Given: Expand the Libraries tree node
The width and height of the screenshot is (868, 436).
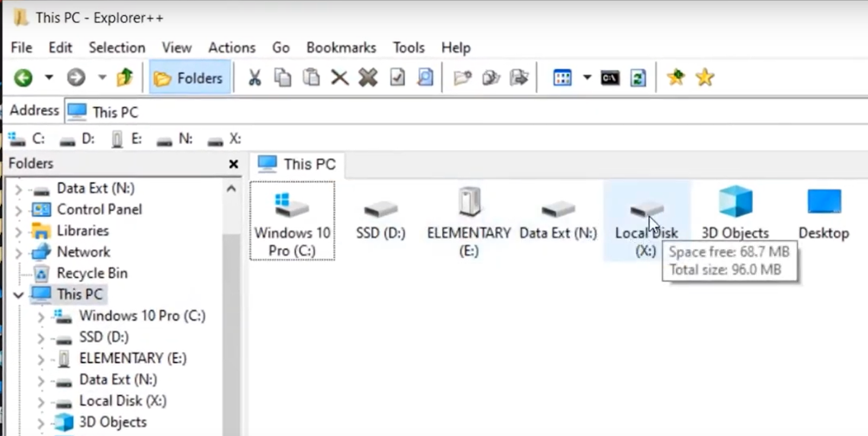Looking at the screenshot, I should click(18, 232).
